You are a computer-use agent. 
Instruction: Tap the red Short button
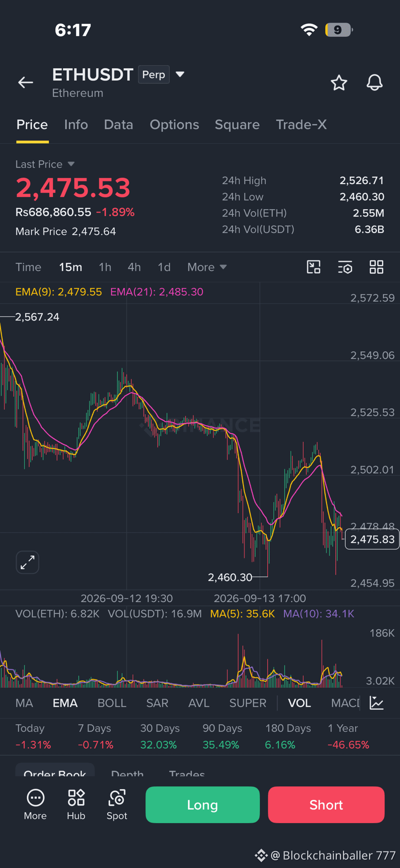[326, 805]
